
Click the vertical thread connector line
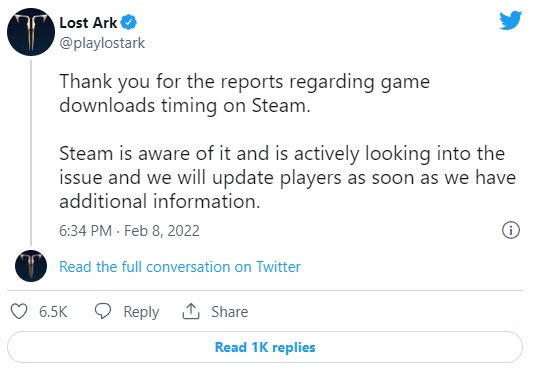pos(31,153)
